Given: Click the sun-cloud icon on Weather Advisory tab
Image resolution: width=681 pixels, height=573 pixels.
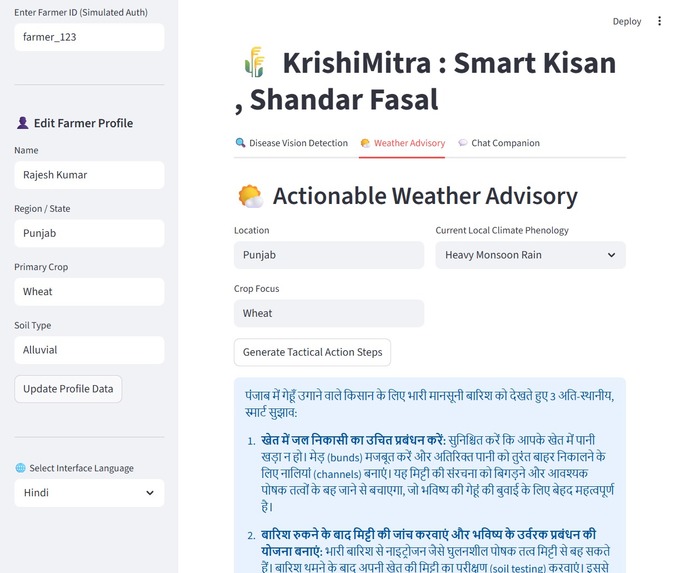Looking at the screenshot, I should [365, 143].
